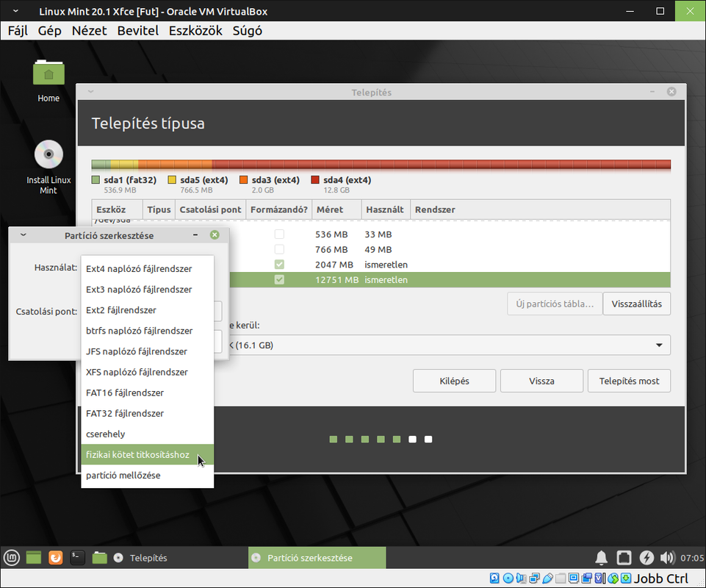Image resolution: width=706 pixels, height=588 pixels.
Task: Open the Fájl menu
Action: coord(18,31)
